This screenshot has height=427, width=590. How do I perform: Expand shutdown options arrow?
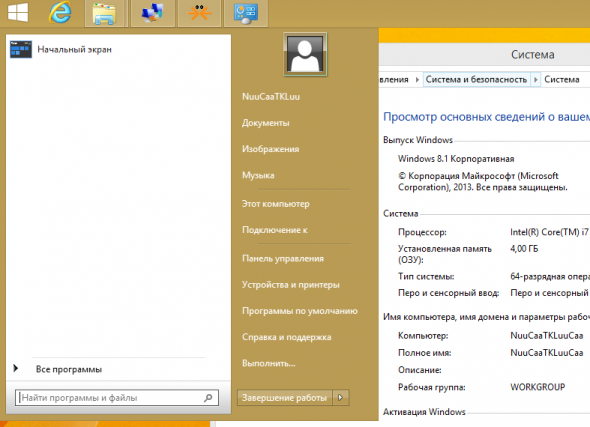coord(341,398)
